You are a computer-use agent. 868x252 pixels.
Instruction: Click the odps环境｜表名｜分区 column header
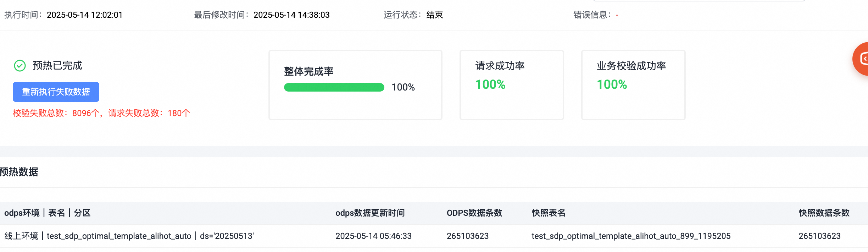pyautogui.click(x=48, y=213)
